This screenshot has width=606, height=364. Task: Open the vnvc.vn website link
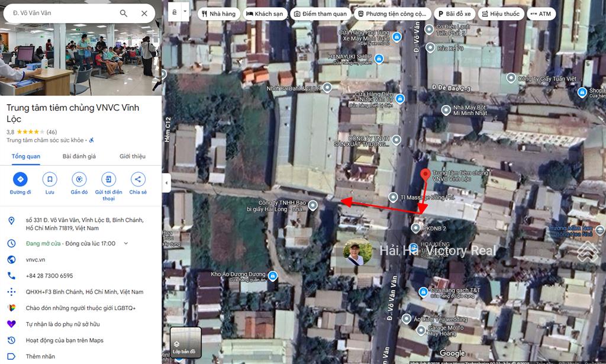coord(36,260)
